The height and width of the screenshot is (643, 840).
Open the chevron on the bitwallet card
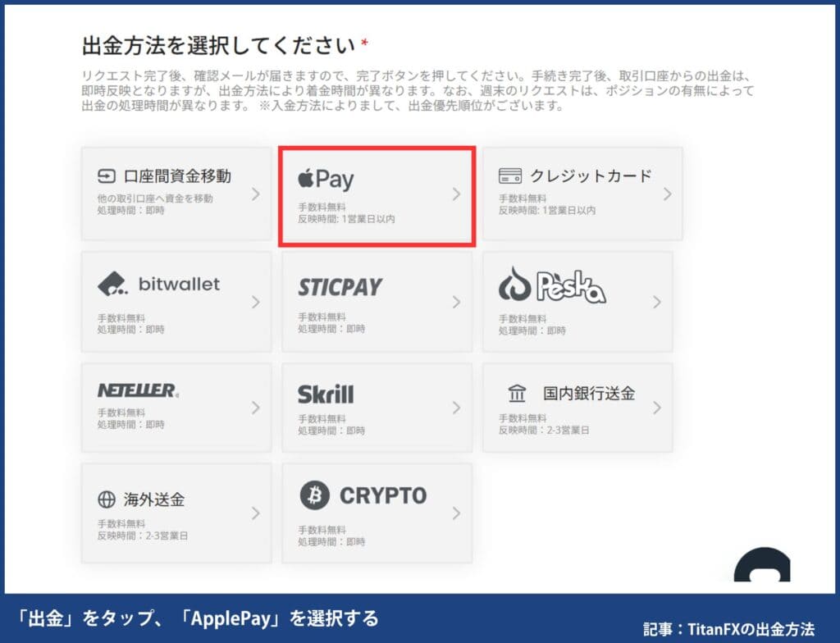tap(256, 302)
